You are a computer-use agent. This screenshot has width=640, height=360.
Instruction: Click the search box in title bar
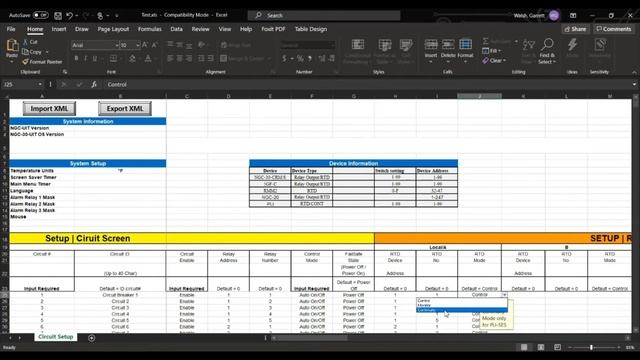coord(324,15)
